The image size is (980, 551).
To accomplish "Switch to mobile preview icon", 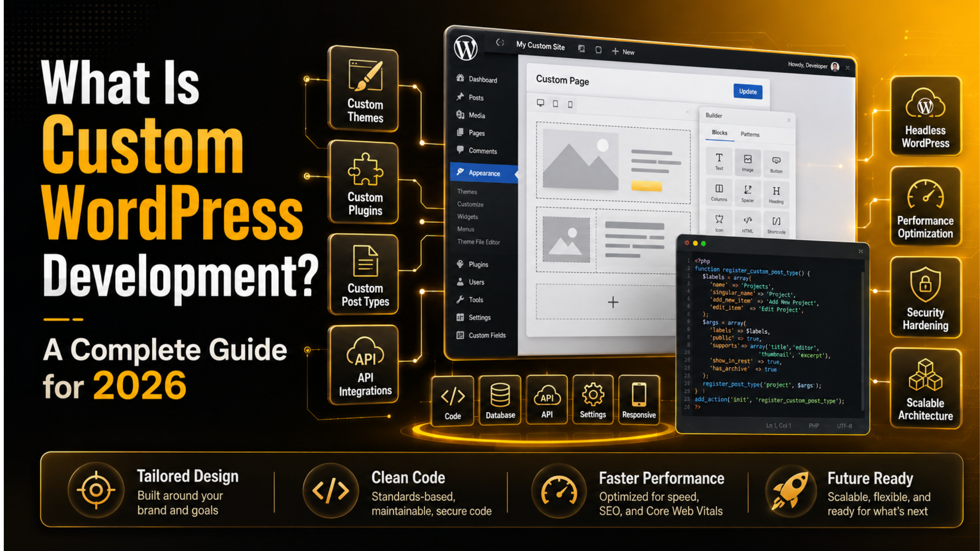I will 570,104.
